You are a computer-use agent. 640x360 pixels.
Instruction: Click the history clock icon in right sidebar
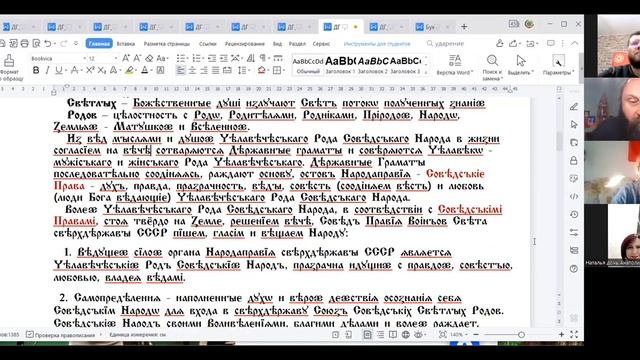tap(574, 214)
